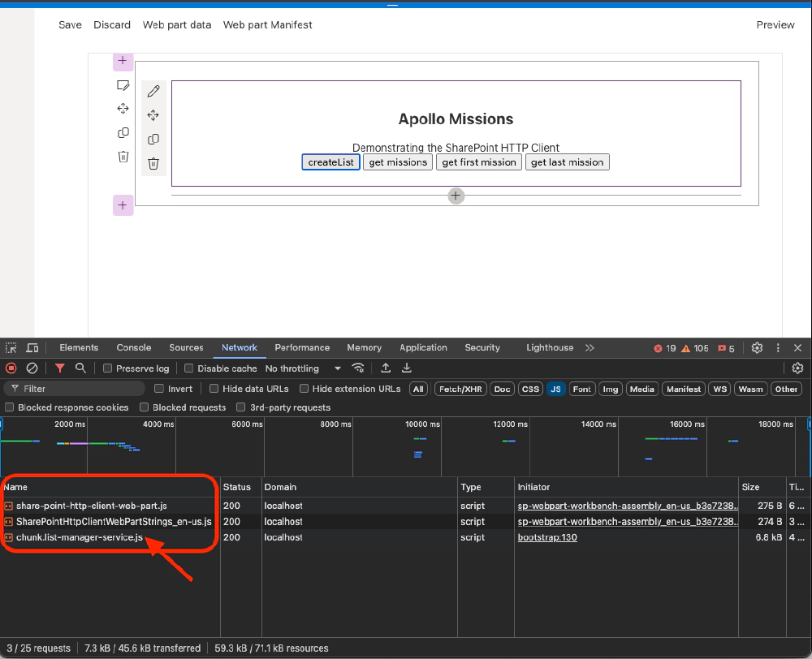Open DevTools three-dot menu
The image size is (812, 659).
click(778, 348)
